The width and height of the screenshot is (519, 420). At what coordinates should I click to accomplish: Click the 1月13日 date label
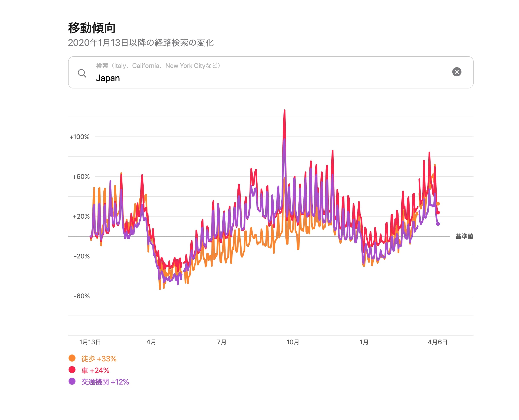90,342
